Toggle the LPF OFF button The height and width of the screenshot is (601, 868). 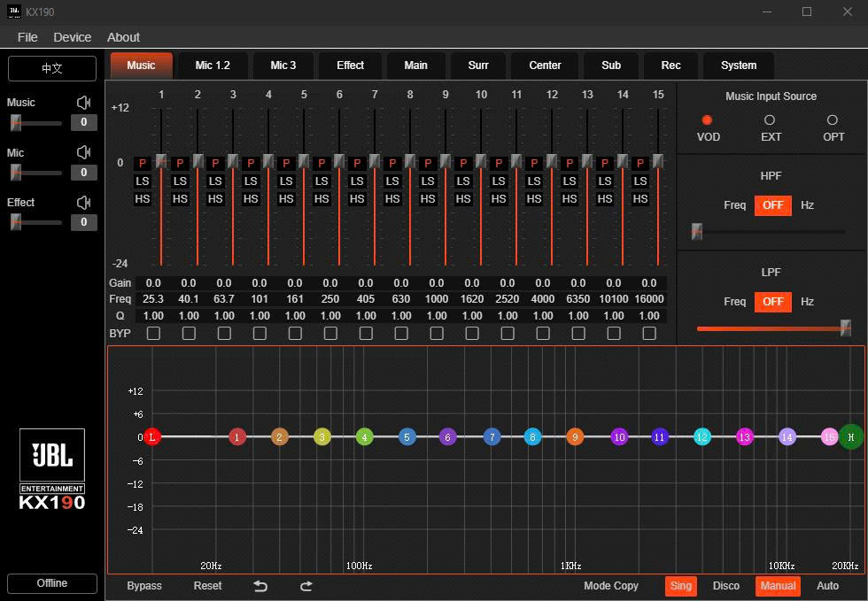pos(772,302)
